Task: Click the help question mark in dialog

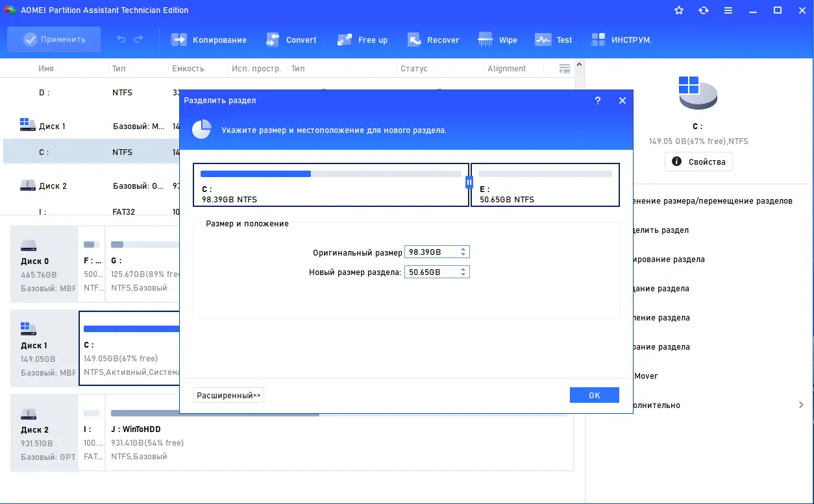Action: point(598,101)
